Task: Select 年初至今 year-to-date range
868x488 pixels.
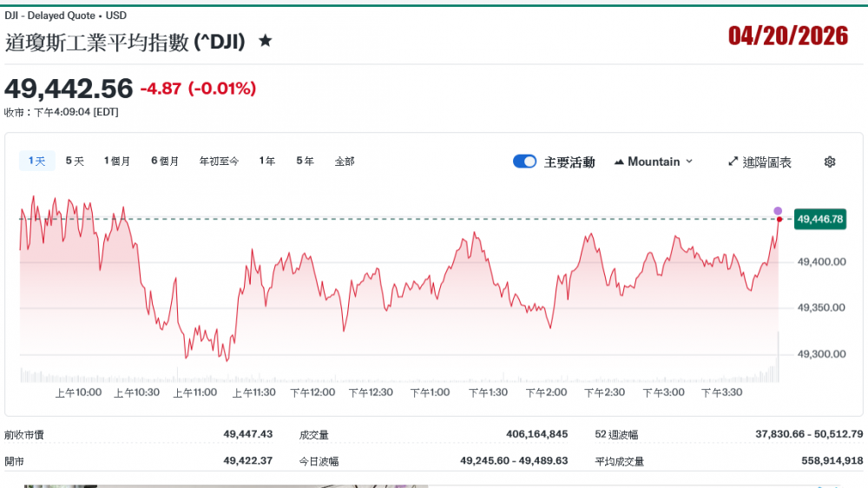Action: pos(219,161)
